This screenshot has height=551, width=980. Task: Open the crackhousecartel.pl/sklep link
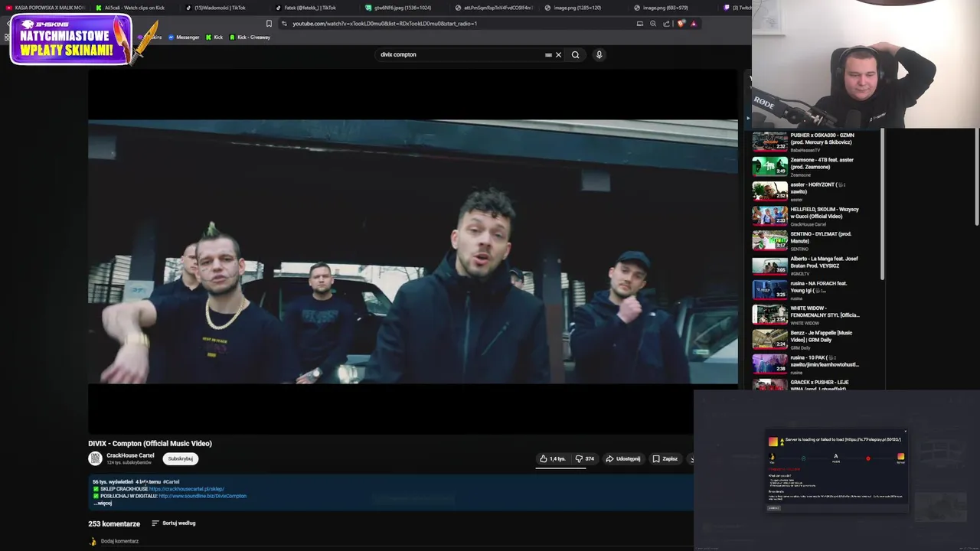187,488
